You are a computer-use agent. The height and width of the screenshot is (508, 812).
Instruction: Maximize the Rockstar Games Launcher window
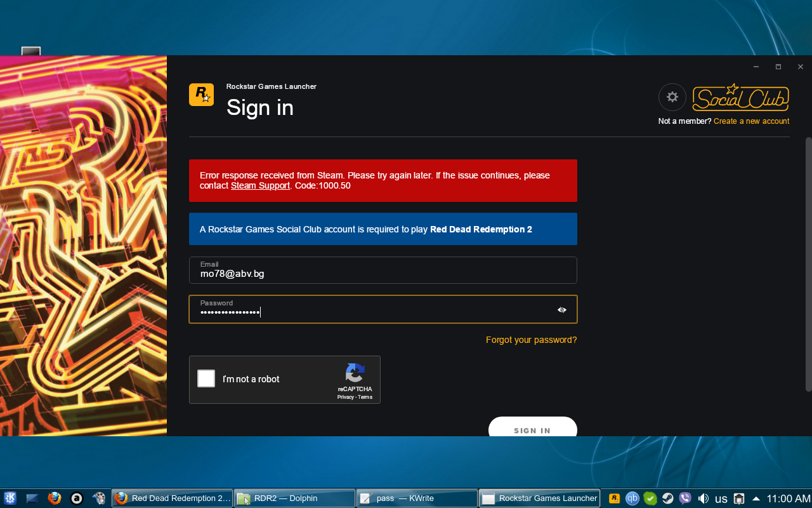click(778, 67)
